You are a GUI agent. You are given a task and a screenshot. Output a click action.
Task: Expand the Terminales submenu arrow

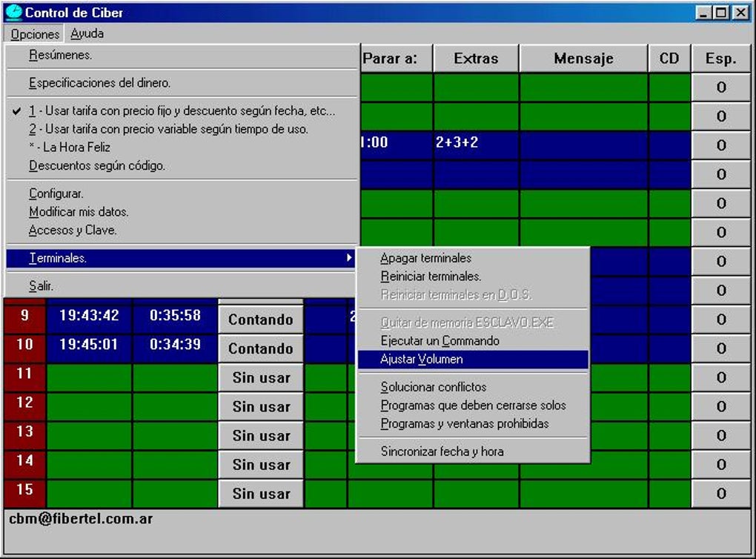[x=348, y=258]
